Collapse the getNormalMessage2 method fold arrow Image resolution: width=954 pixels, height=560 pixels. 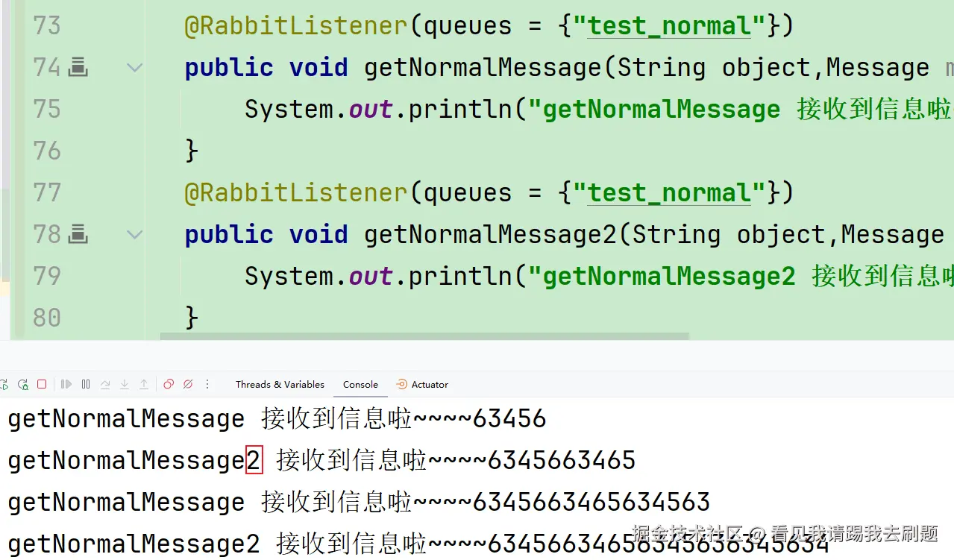[x=135, y=235]
